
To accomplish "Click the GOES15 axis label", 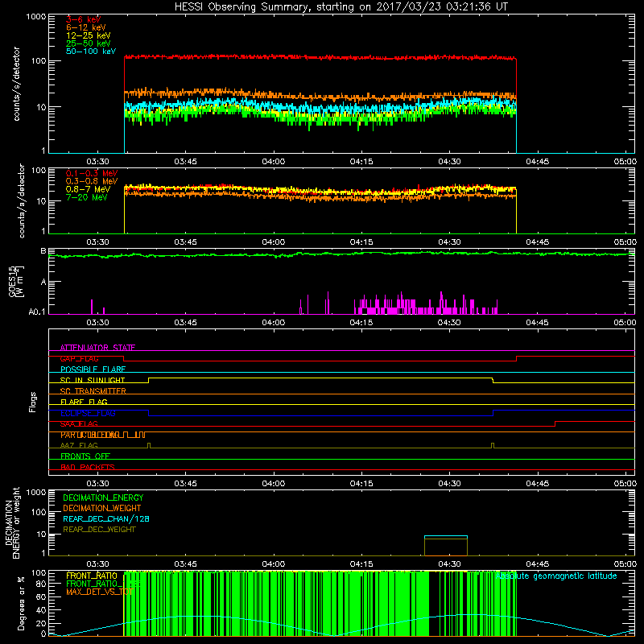I will [x=15, y=281].
